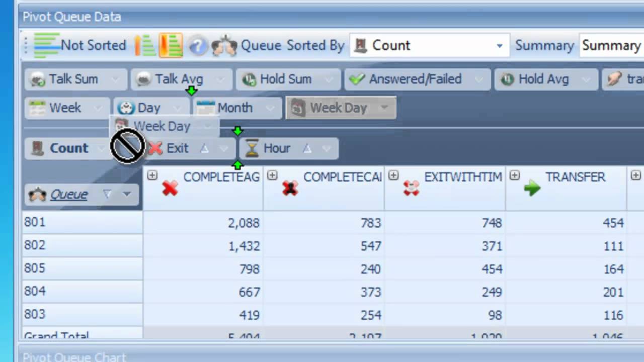
Task: Click the Summary input field
Action: coord(612,46)
